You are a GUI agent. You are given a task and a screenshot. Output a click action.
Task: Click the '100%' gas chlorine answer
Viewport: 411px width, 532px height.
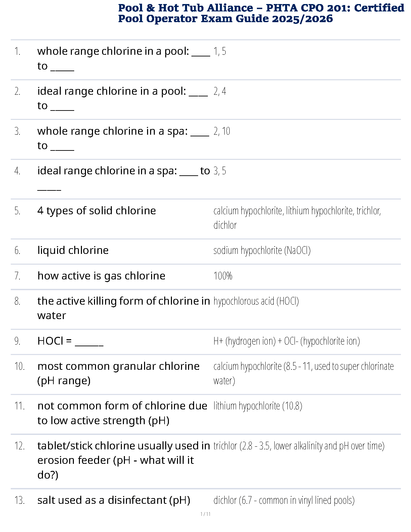tap(223, 276)
